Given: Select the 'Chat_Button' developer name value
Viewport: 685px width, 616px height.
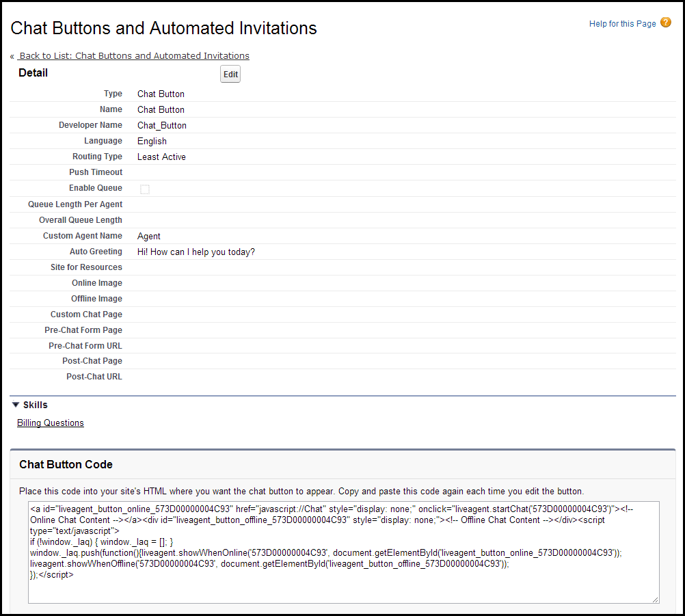Looking at the screenshot, I should click(161, 125).
